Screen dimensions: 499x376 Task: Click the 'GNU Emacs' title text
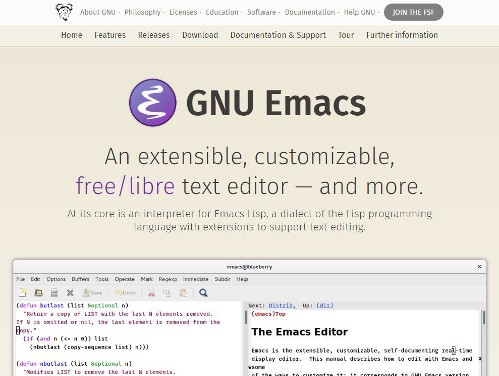[276, 103]
